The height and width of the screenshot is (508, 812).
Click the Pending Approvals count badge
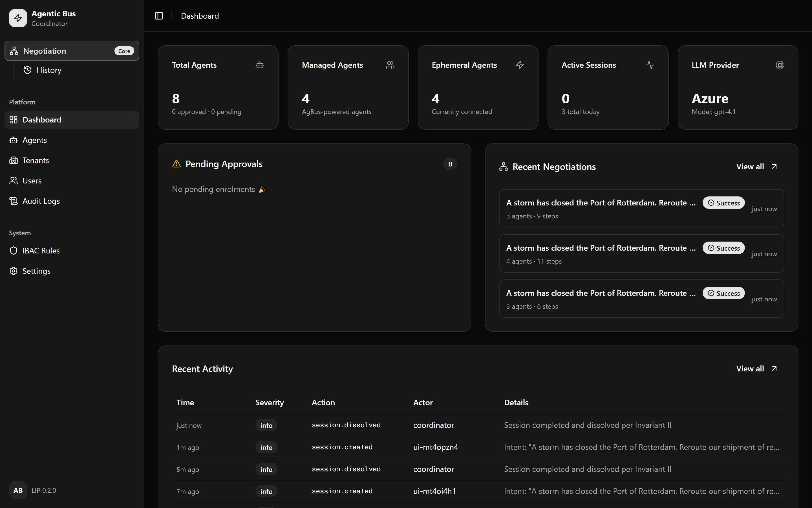(450, 164)
